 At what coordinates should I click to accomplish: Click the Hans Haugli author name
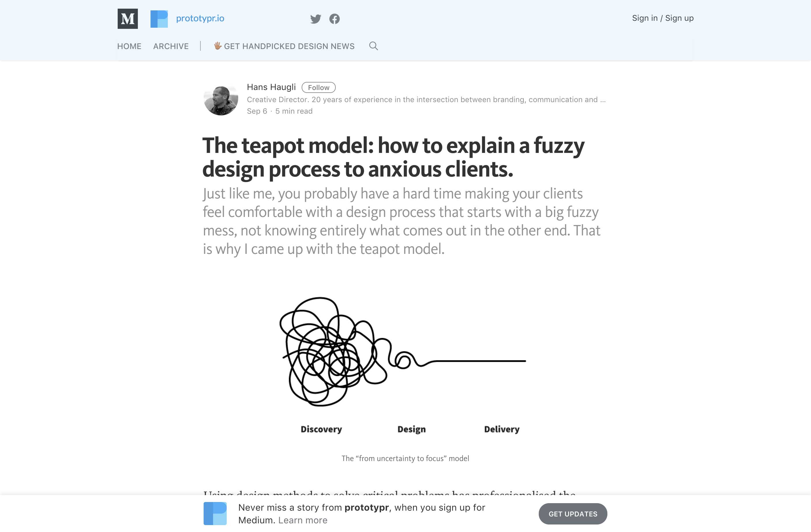pos(271,87)
